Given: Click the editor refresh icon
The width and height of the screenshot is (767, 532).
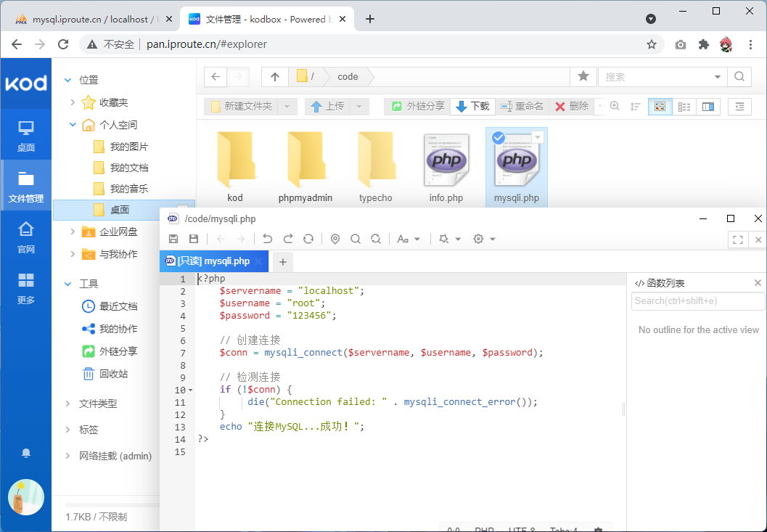Looking at the screenshot, I should [x=308, y=239].
